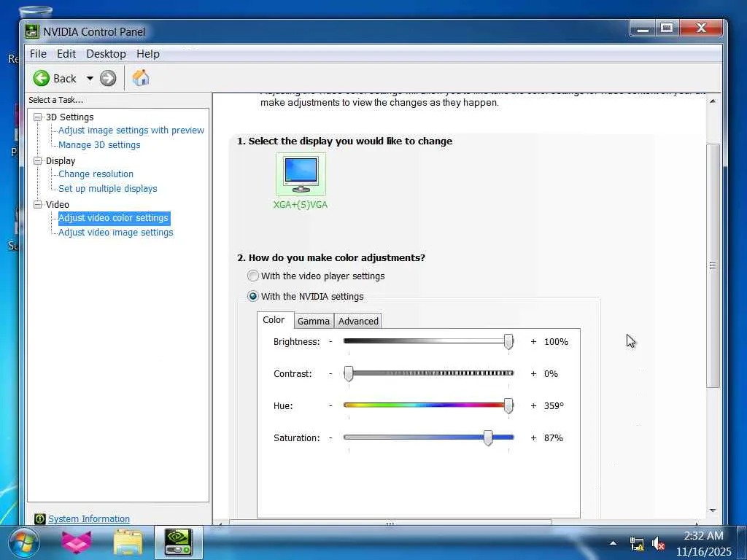This screenshot has width=747, height=560.
Task: Open the Back history dropdown arrow
Action: click(x=90, y=78)
